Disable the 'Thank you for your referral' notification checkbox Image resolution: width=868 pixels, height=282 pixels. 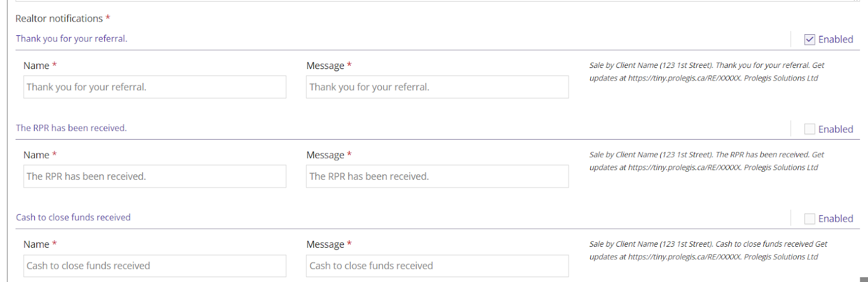[x=809, y=40]
